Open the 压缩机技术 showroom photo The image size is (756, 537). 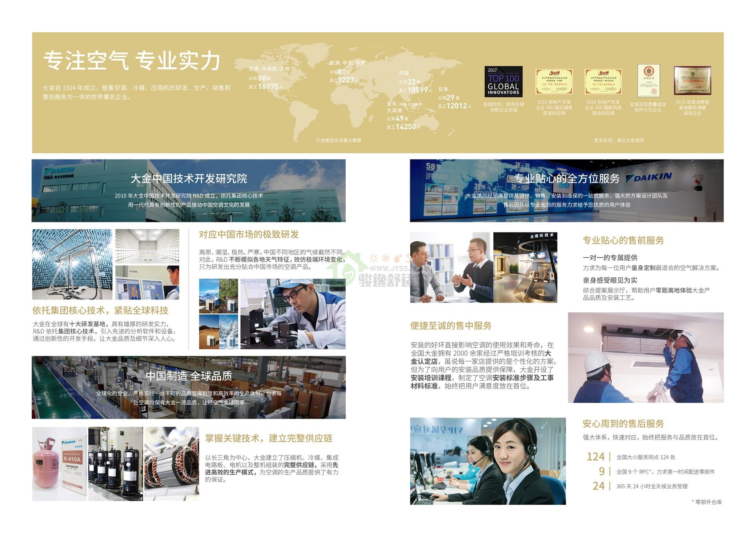(525, 268)
